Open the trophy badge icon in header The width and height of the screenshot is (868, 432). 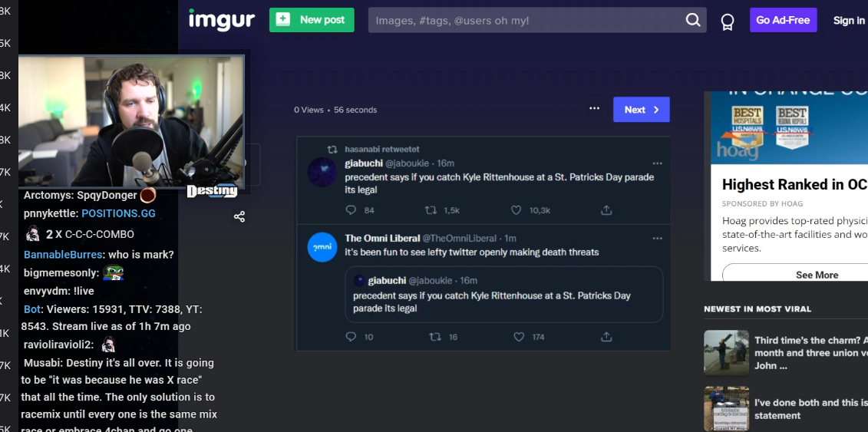click(728, 21)
